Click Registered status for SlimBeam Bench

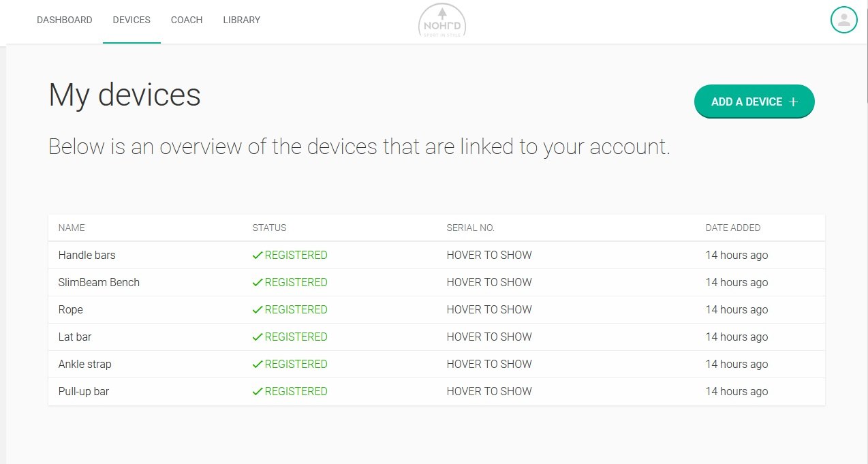click(x=296, y=283)
